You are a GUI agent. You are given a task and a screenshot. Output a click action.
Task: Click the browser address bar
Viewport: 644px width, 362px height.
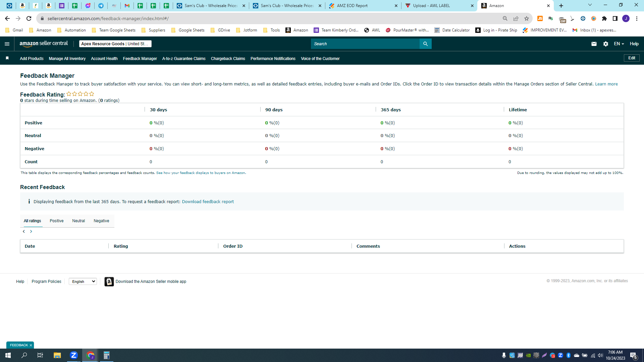[268, 18]
